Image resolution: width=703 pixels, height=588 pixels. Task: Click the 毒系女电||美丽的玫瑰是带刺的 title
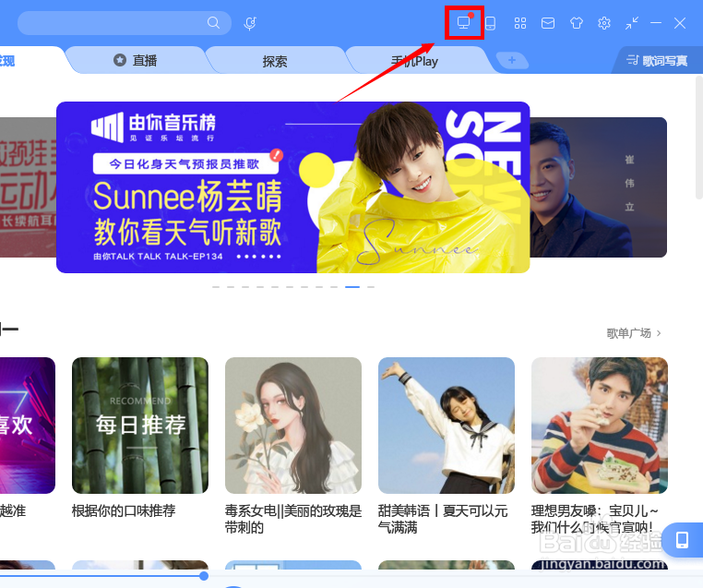point(293,519)
